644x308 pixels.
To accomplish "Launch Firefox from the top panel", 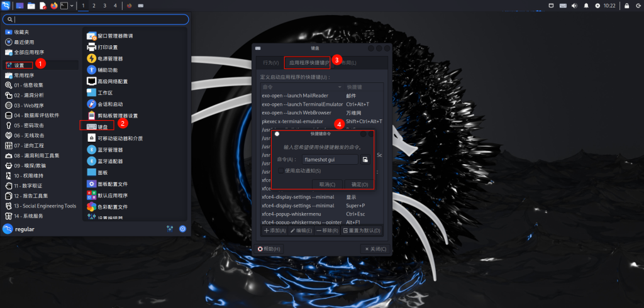I will (x=53, y=6).
